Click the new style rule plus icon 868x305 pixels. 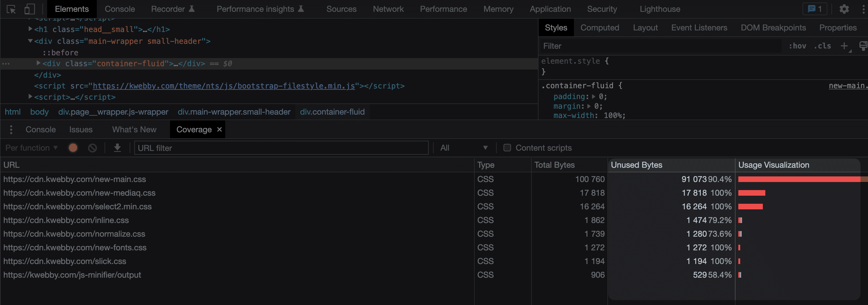[x=844, y=46]
